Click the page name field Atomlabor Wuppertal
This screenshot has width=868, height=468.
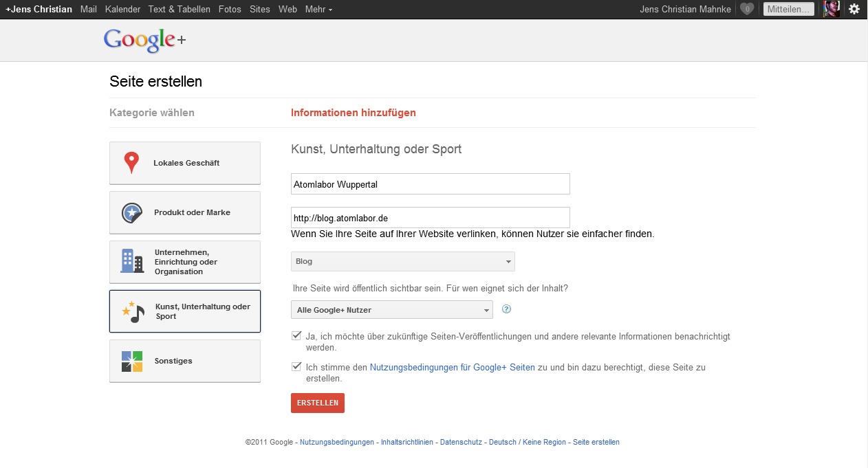(431, 184)
